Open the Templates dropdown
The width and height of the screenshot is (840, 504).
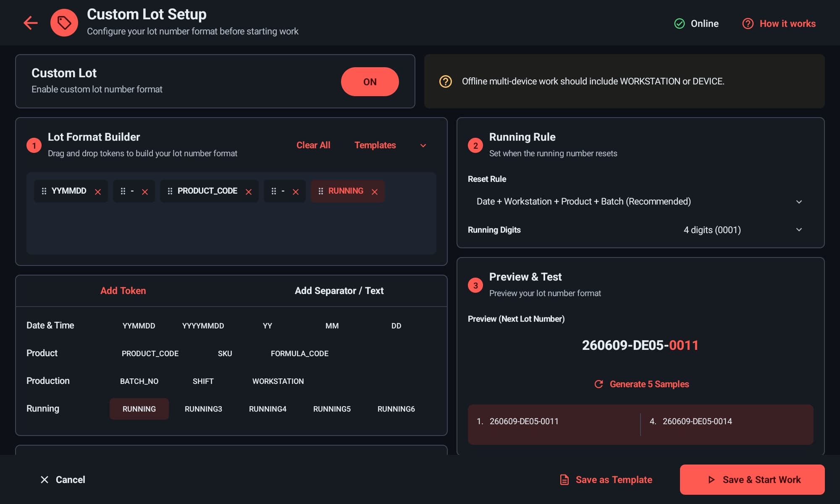390,145
